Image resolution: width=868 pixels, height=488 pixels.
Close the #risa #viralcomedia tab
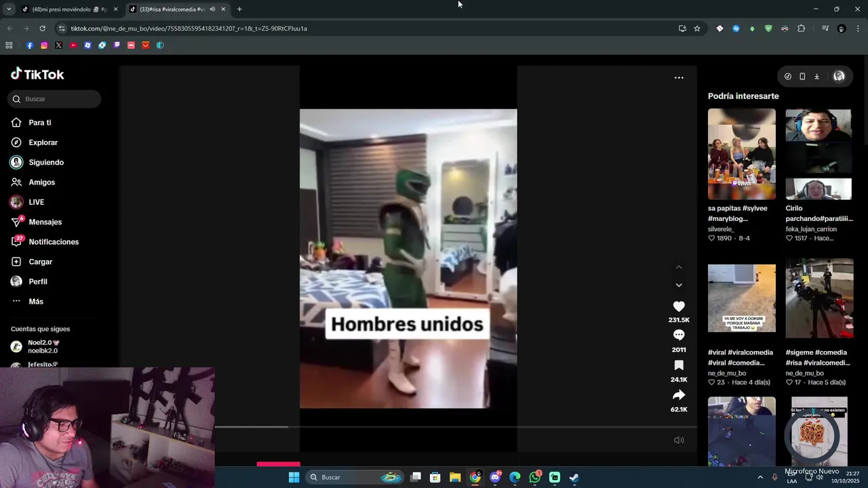pos(223,9)
